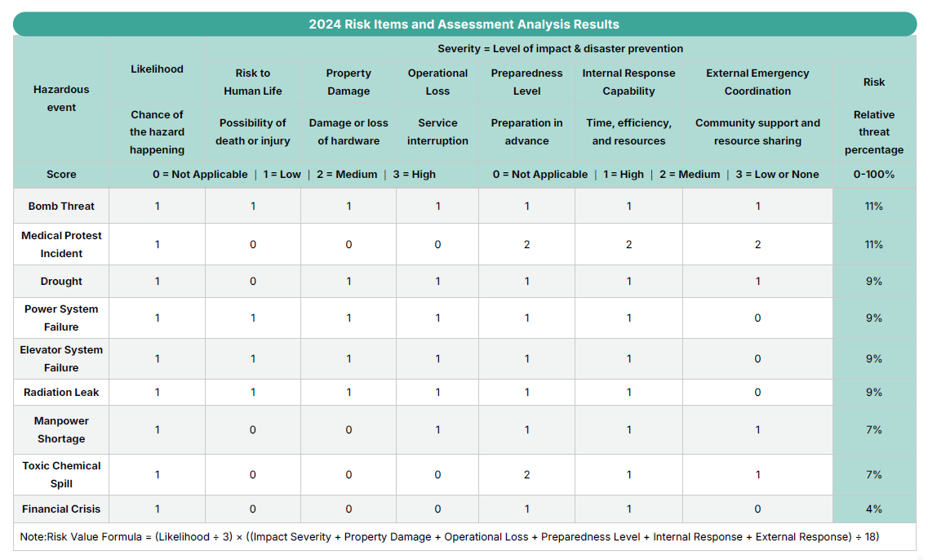
Task: Click the 'Radiation Leak' row label
Action: click(61, 392)
